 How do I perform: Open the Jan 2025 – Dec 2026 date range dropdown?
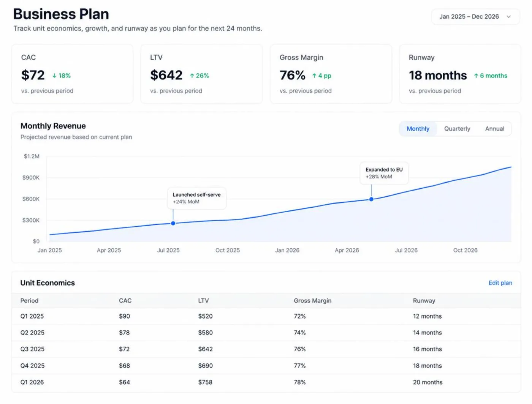coord(475,17)
